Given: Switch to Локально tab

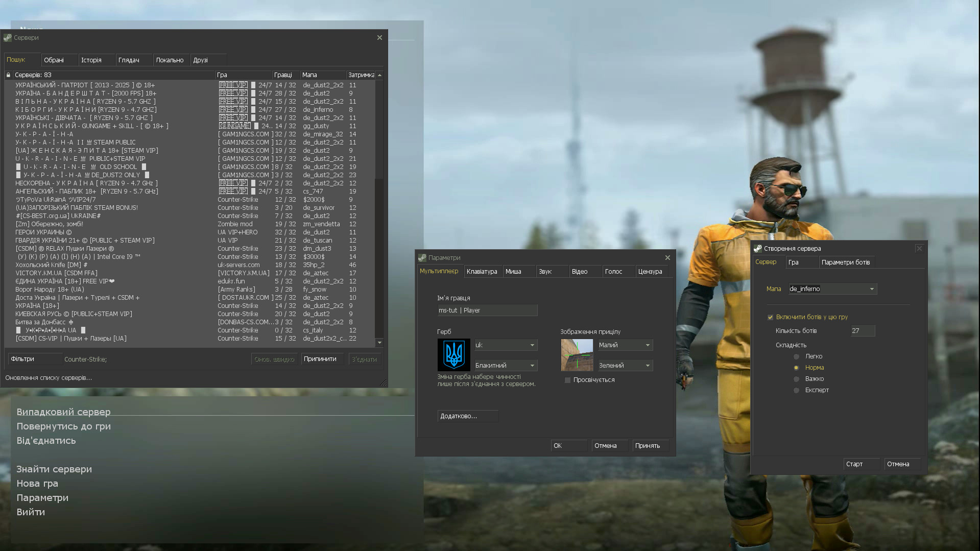Looking at the screenshot, I should 172,60.
